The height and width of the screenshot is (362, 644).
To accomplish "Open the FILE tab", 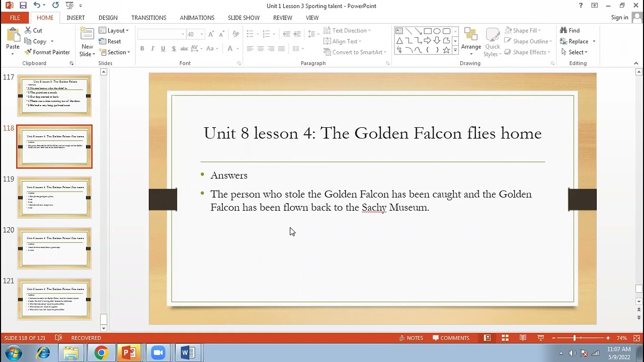I will [x=15, y=18].
